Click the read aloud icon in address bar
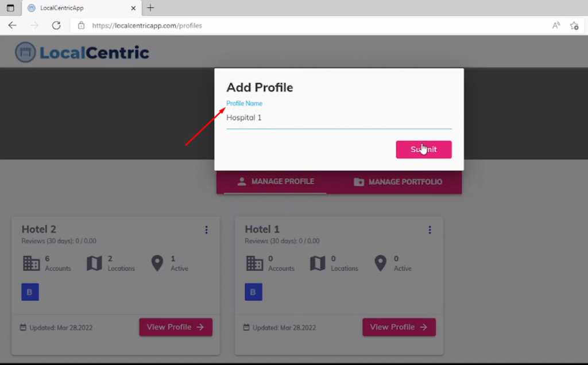588x365 pixels. pos(556,25)
